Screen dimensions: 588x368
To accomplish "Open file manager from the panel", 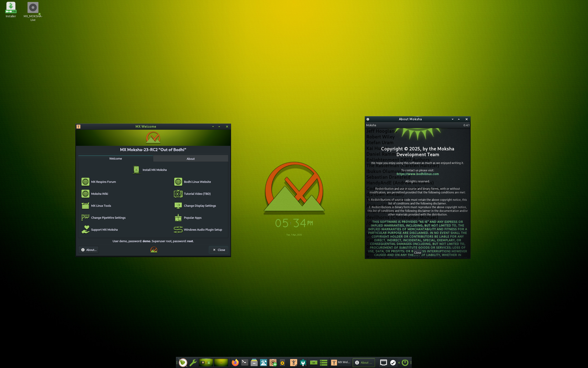I will [254, 362].
